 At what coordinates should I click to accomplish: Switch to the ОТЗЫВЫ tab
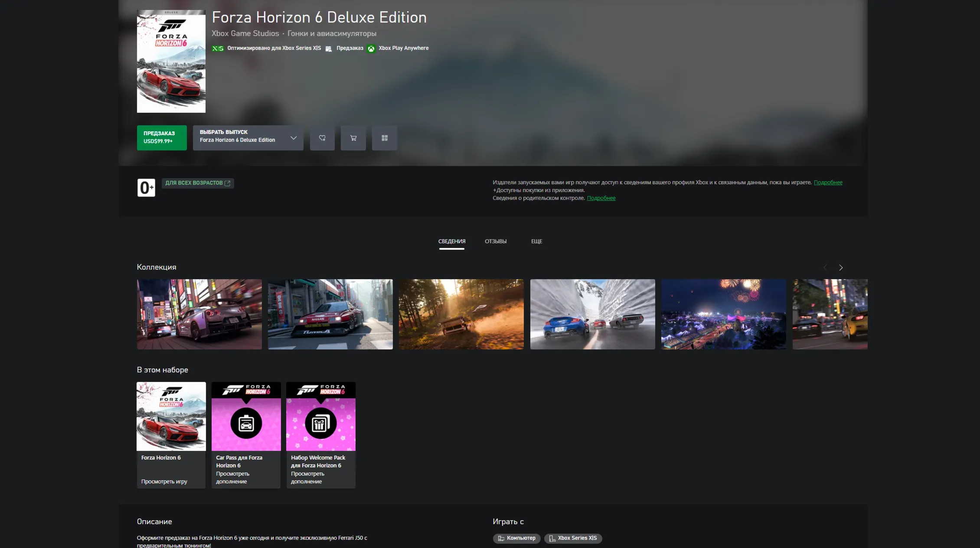[496, 241]
